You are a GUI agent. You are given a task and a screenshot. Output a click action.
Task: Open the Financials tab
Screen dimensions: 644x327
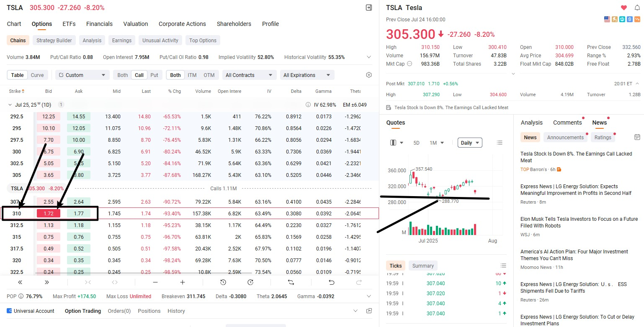(100, 24)
